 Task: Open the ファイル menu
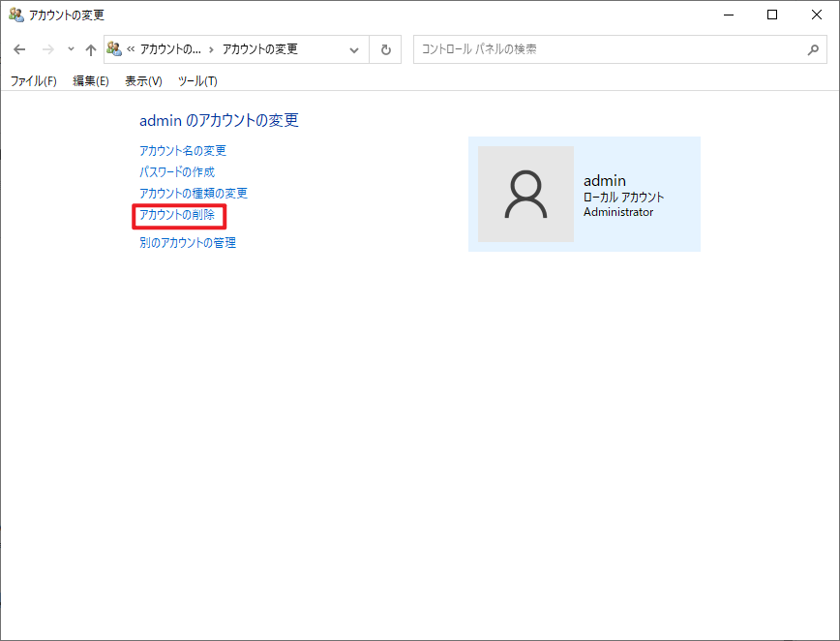[x=33, y=81]
